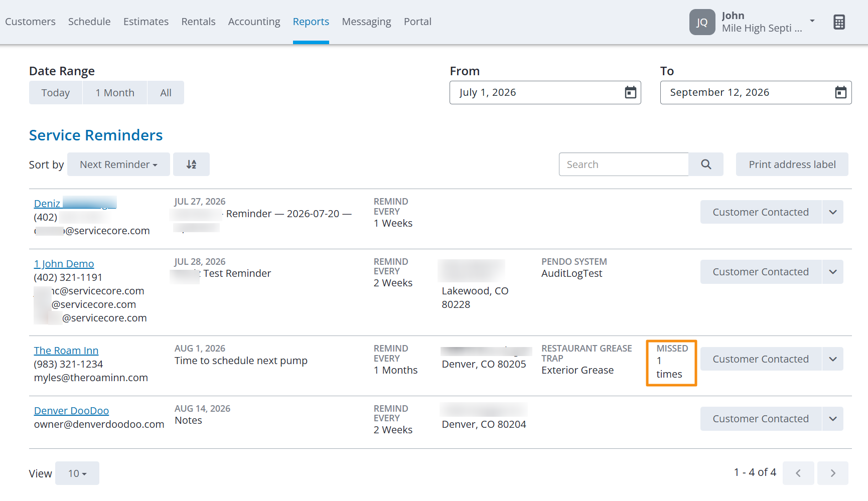Viewport: 868px width, 501px height.
Task: Navigate to the Portal tab
Action: click(x=417, y=22)
